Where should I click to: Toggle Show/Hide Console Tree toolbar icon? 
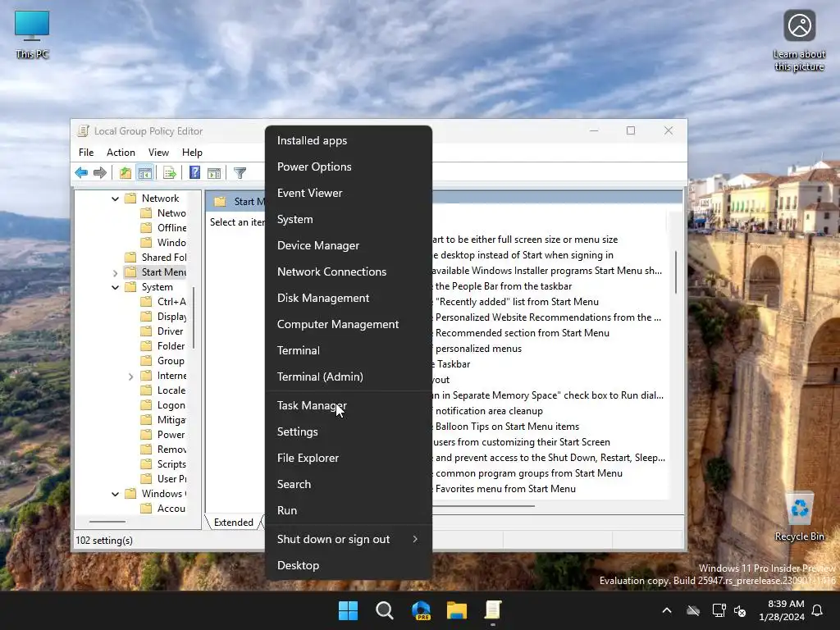(144, 172)
